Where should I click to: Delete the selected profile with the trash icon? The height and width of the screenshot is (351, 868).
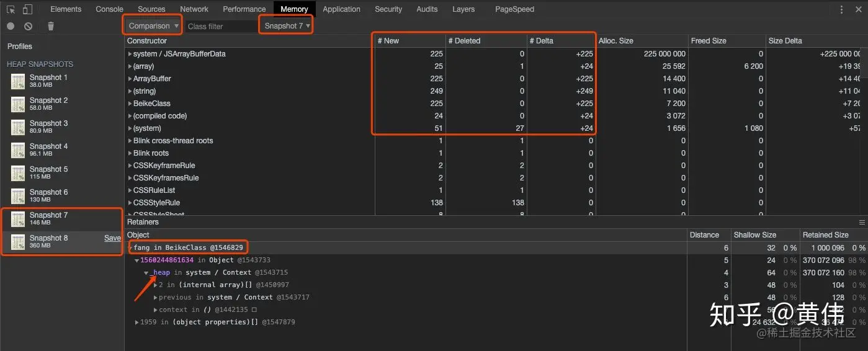[x=51, y=26]
